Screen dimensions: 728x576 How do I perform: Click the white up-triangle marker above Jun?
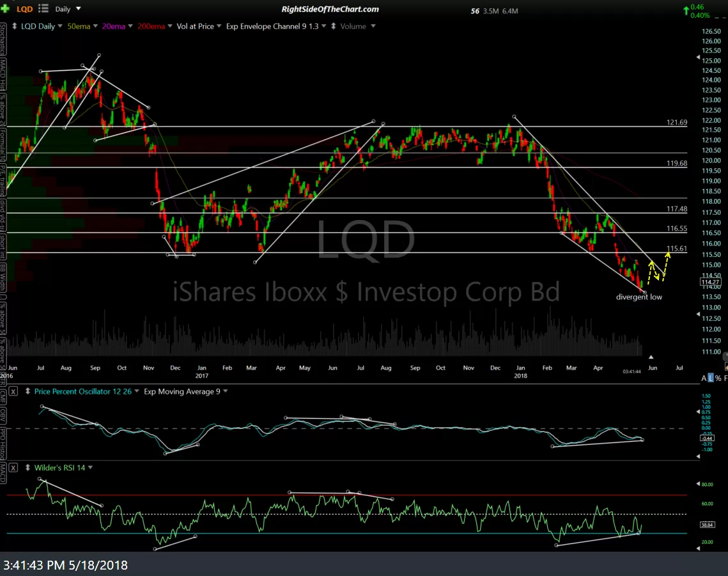(651, 357)
